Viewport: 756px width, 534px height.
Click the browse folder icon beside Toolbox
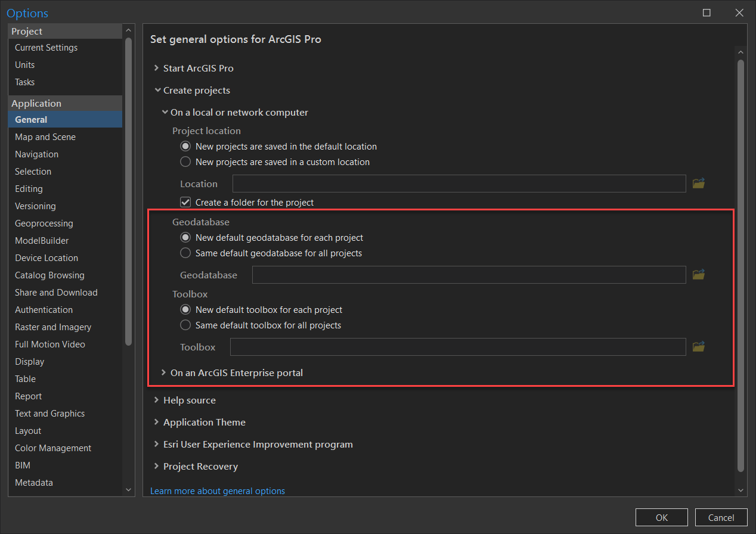pyautogui.click(x=698, y=346)
